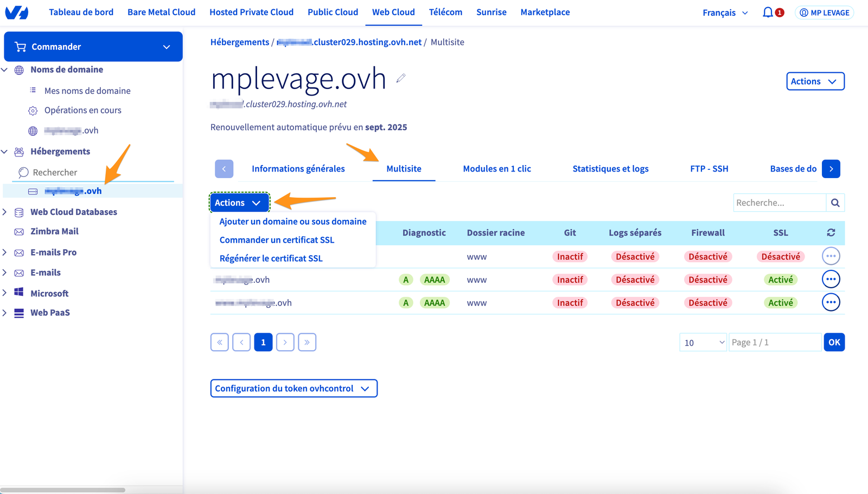868x494 pixels.
Task: Open the Public Cloud top menu
Action: [333, 12]
